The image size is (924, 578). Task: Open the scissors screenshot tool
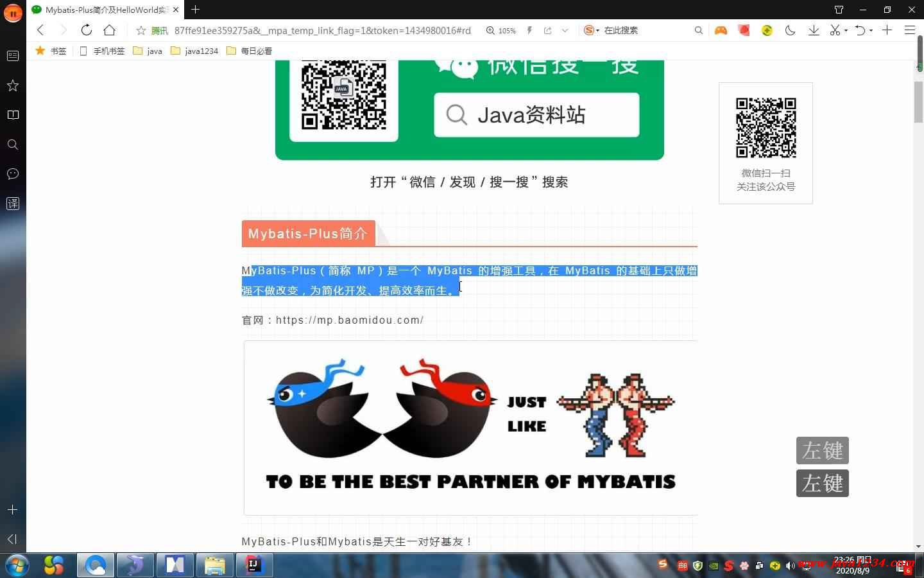(x=835, y=30)
